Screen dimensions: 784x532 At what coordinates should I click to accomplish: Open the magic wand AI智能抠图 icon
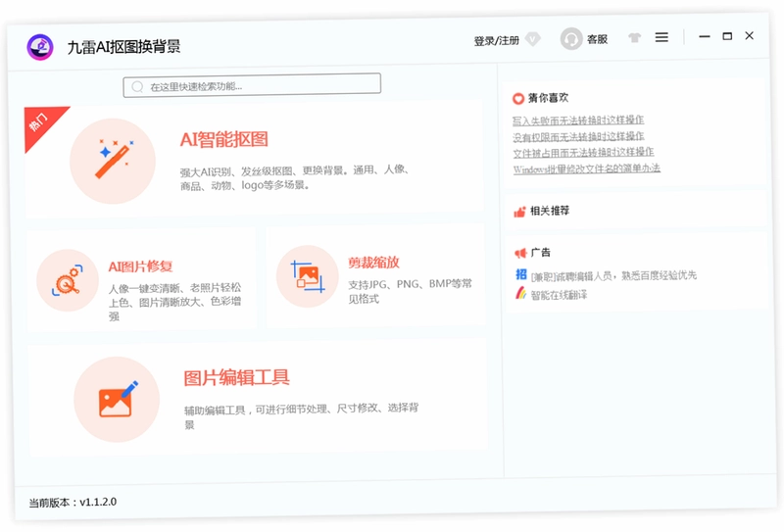[113, 161]
